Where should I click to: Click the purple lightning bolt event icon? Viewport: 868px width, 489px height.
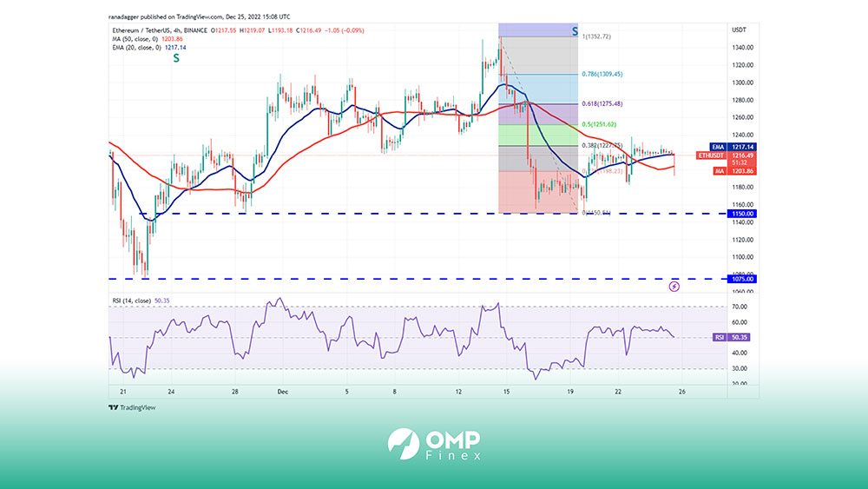tap(674, 287)
